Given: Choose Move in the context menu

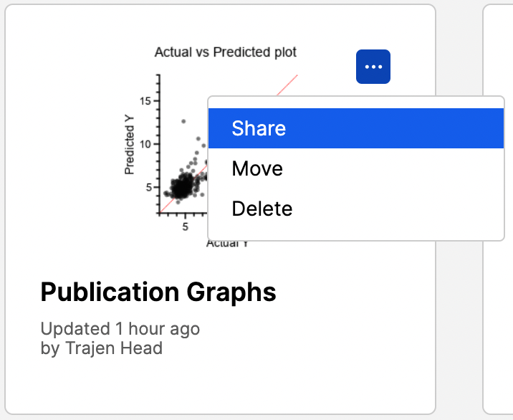Looking at the screenshot, I should 355,169.
